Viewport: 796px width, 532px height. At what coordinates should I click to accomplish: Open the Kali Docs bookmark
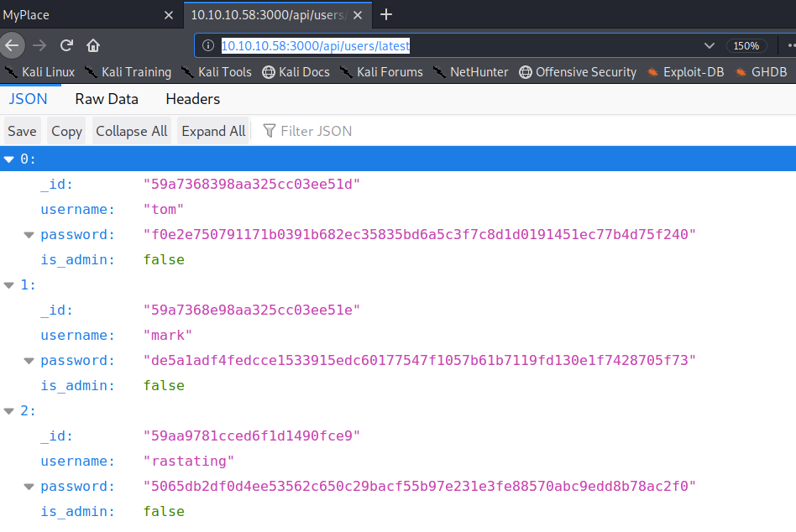click(296, 72)
